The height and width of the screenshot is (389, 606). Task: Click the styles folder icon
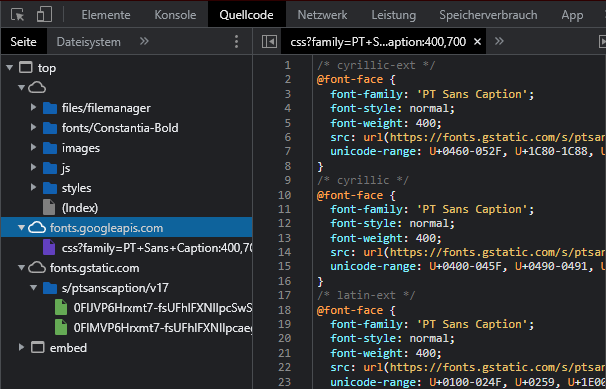click(x=50, y=188)
